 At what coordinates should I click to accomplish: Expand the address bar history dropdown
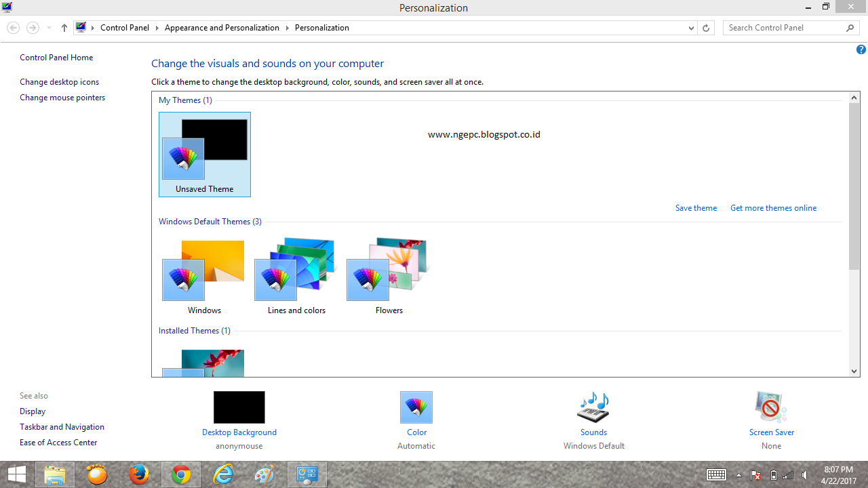(x=690, y=28)
